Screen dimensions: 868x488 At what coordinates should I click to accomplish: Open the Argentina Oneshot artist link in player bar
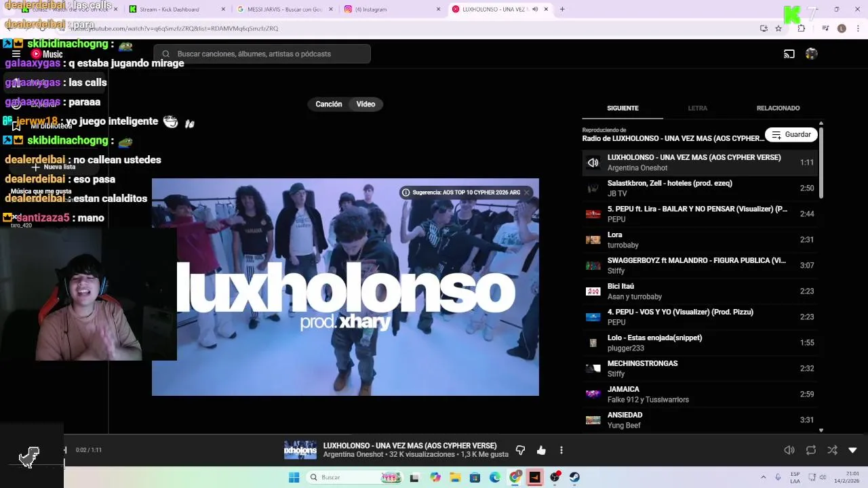[353, 455]
